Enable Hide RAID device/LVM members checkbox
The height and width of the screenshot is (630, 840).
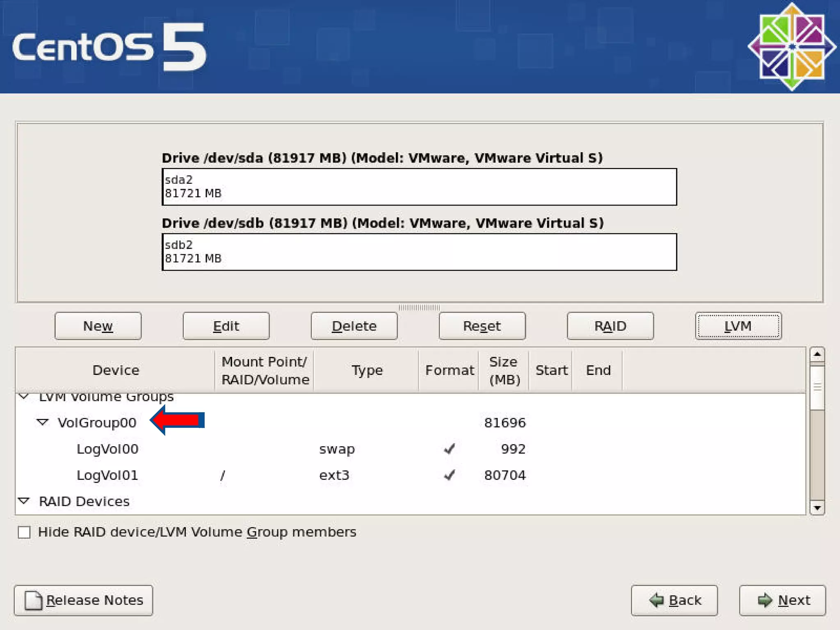(24, 532)
